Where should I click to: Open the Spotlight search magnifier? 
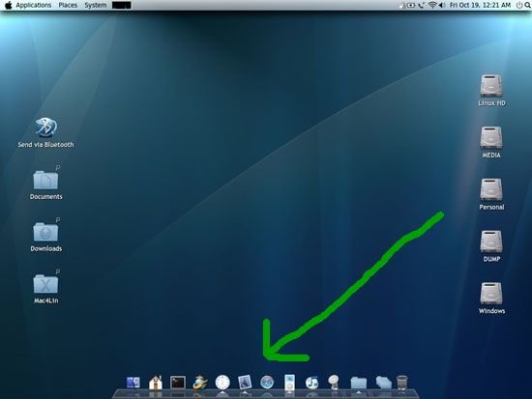click(x=527, y=5)
